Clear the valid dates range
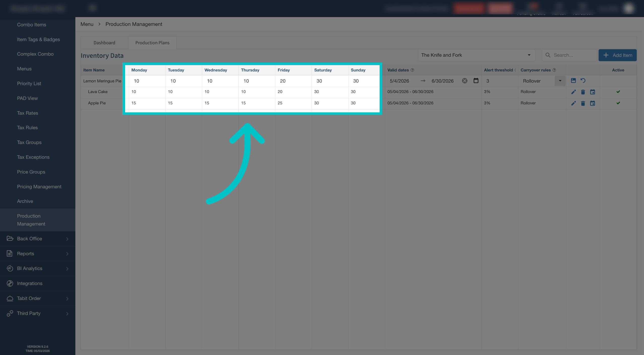The width and height of the screenshot is (644, 355). coord(465,81)
